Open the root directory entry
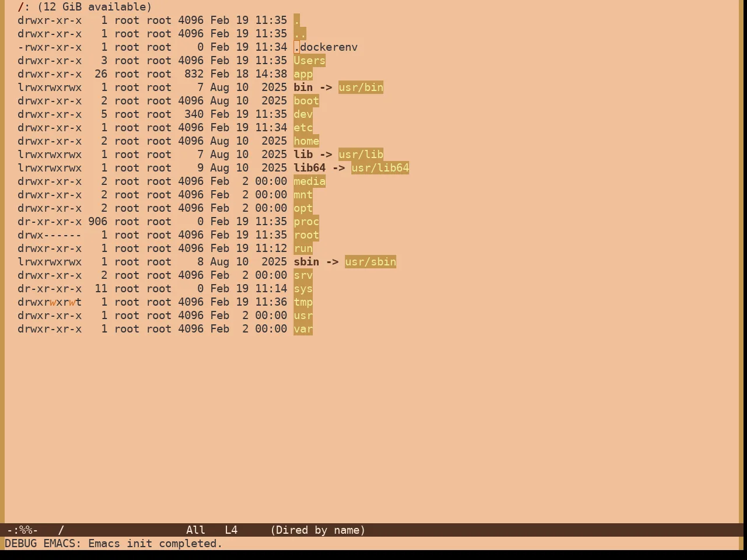The width and height of the screenshot is (747, 560). (306, 235)
